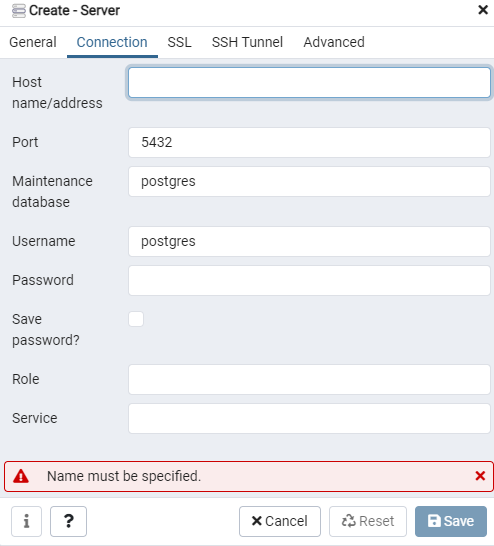
Task: Click the info (i) icon button
Action: [26, 521]
